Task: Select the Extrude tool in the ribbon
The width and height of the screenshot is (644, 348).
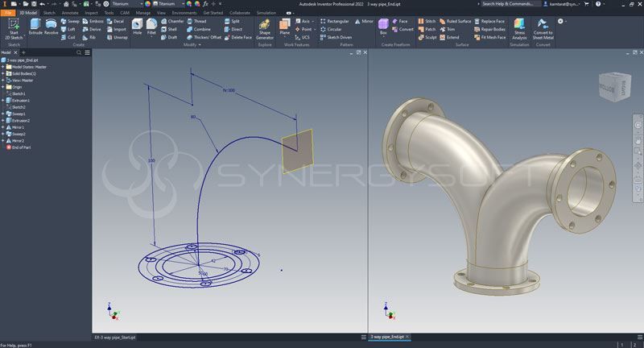Action: [x=35, y=26]
